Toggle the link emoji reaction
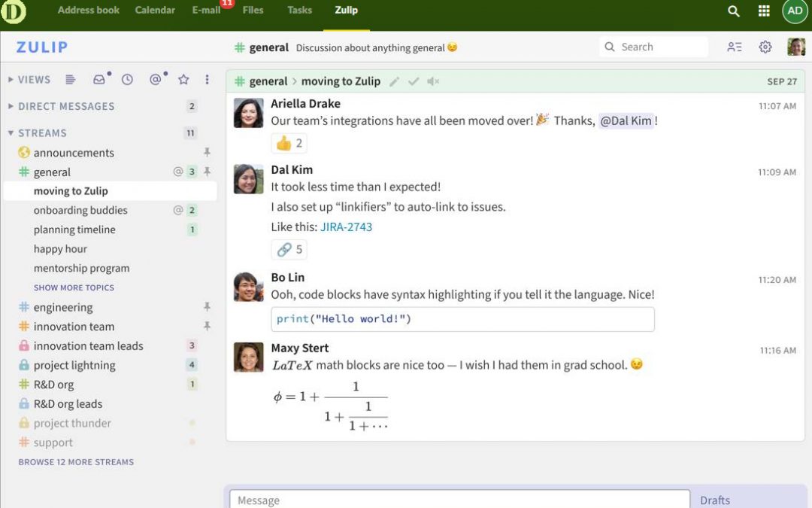 [x=289, y=249]
